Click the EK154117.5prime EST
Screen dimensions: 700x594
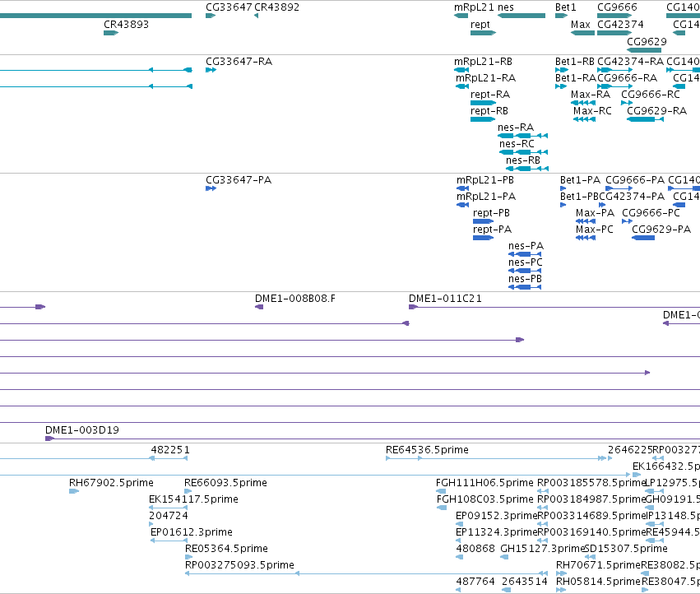click(x=194, y=499)
